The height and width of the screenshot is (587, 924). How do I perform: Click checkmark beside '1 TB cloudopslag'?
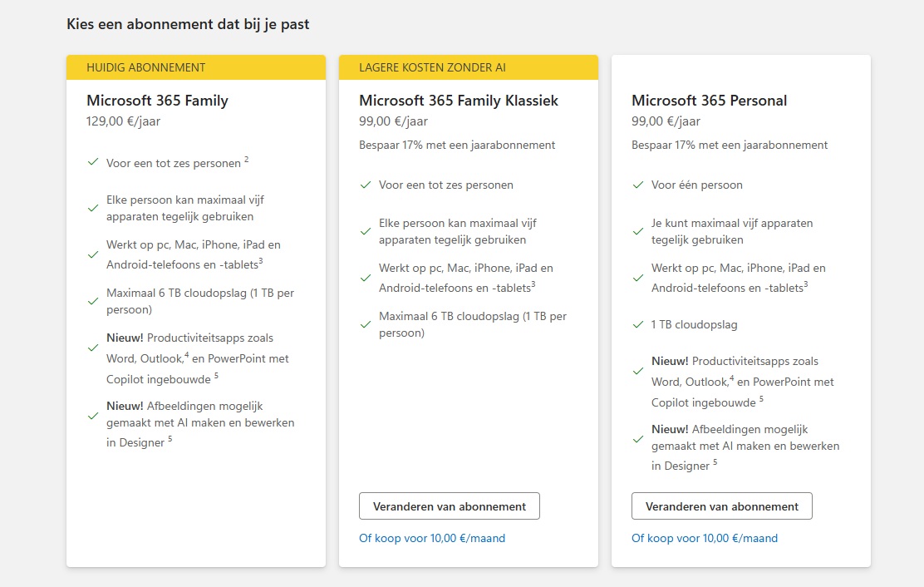637,325
